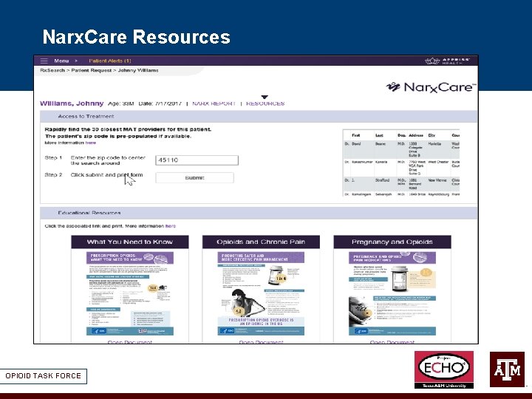532x399 pixels.
Task: Open the Educational Resources section header
Action: pos(259,213)
